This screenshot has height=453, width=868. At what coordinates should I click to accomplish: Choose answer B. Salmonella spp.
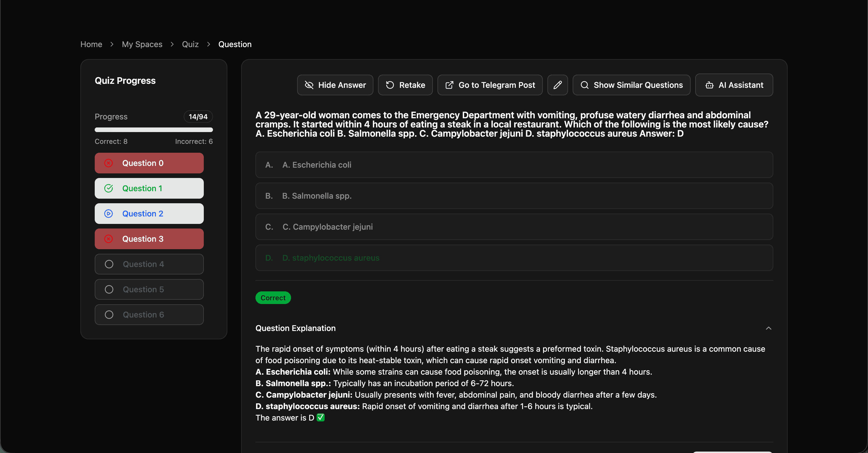click(x=514, y=196)
